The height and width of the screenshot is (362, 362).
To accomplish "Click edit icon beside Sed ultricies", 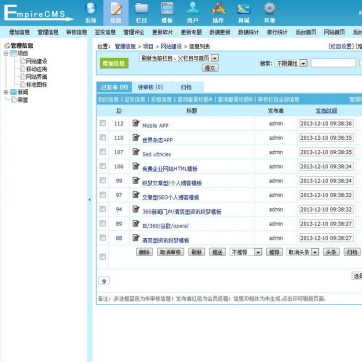I will coord(136,152).
